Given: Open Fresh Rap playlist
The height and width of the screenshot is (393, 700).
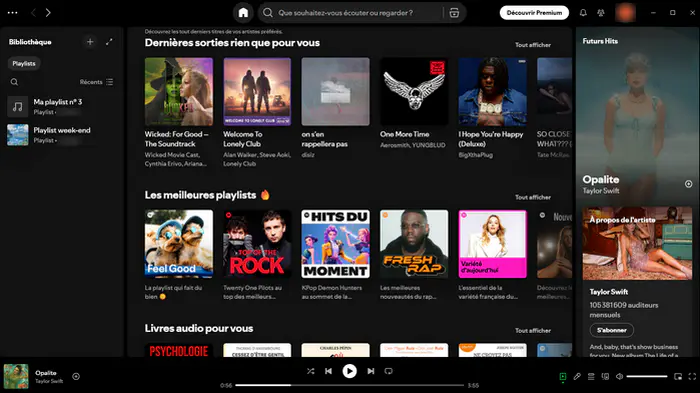Looking at the screenshot, I should pos(414,244).
